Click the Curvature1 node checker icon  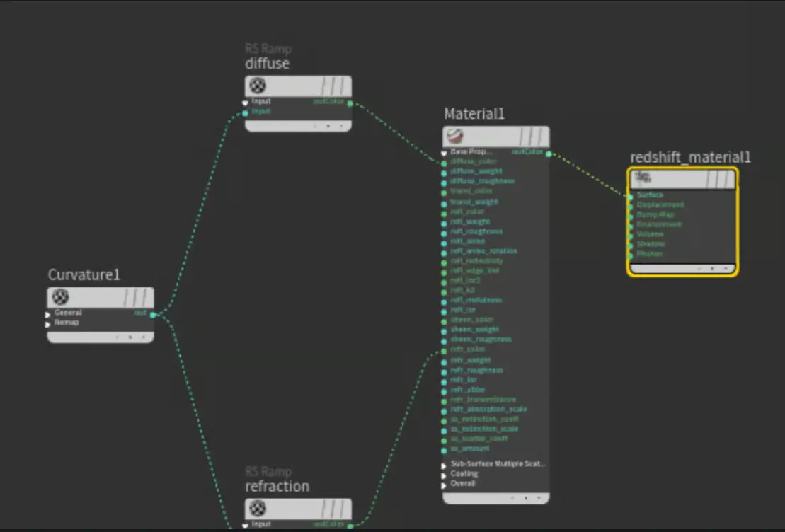point(61,297)
